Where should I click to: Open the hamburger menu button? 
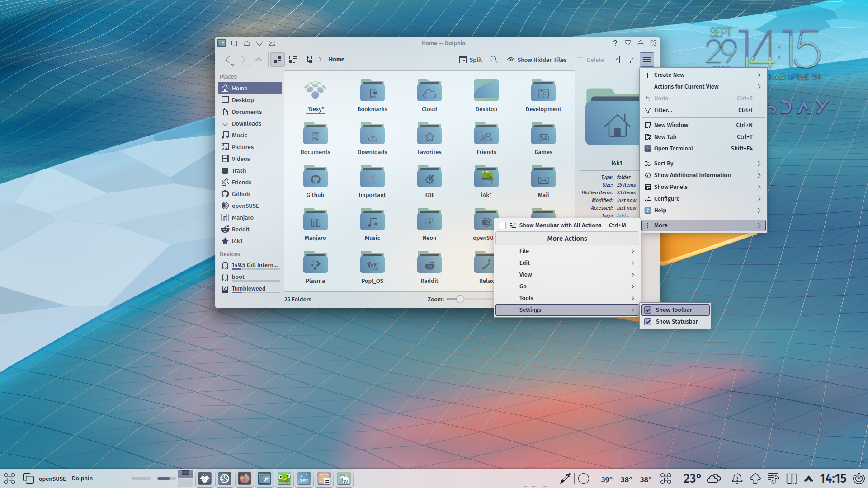click(x=647, y=60)
